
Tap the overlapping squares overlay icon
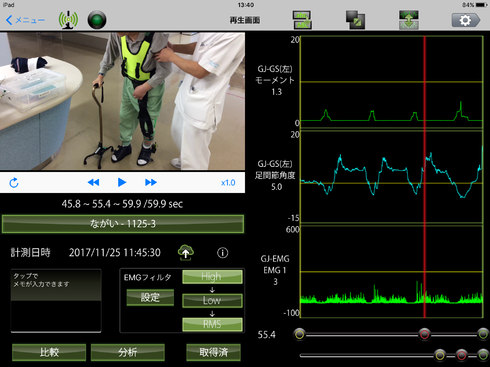pyautogui.click(x=355, y=20)
